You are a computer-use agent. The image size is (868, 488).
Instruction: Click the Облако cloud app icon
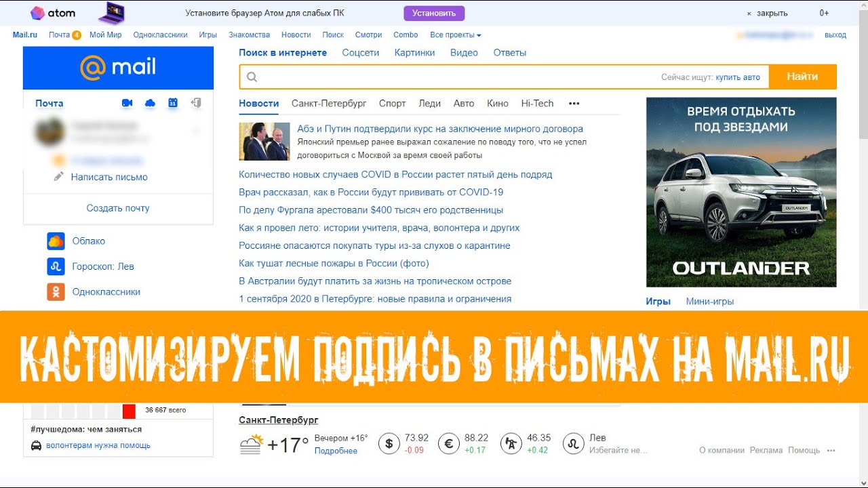pos(56,241)
